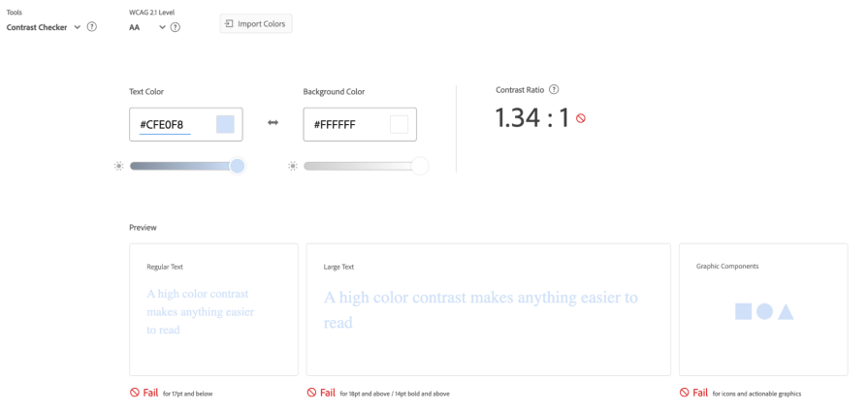
Task: Click the text color brightness sun icon
Action: (x=118, y=166)
